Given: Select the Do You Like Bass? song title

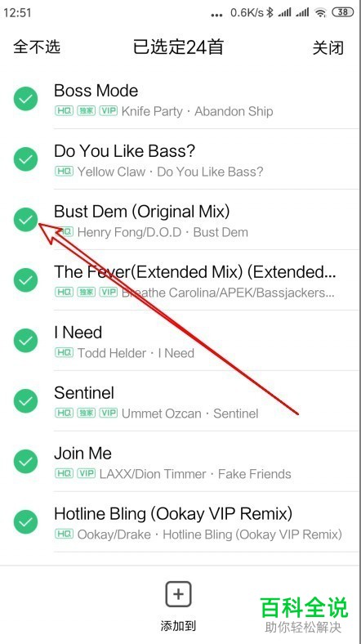Looking at the screenshot, I should tap(124, 151).
